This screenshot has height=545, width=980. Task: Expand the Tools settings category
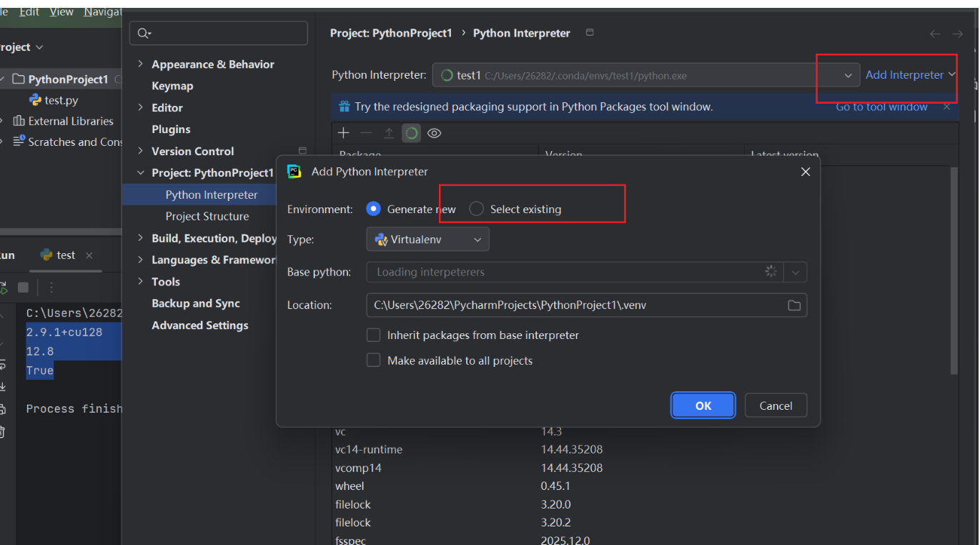tap(140, 282)
